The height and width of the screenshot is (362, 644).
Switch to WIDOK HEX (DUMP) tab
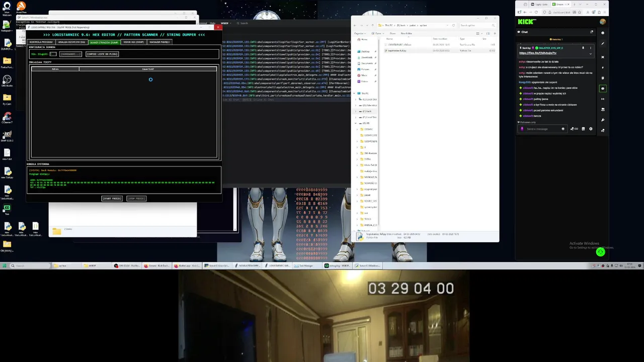point(133,42)
